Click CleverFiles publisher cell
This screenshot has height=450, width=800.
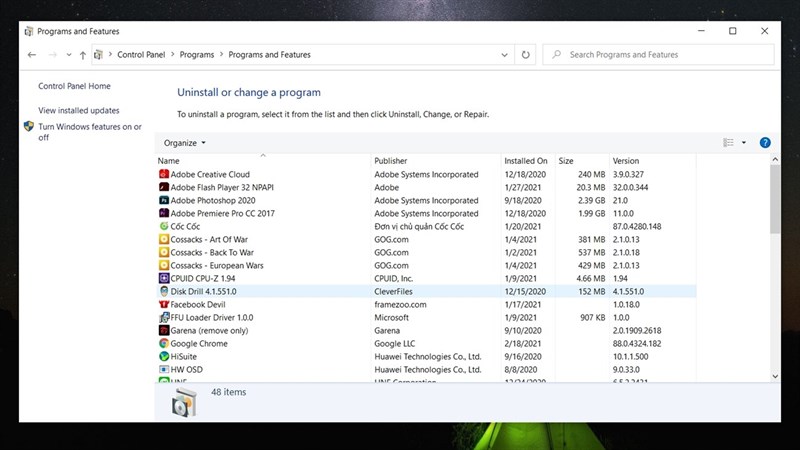coord(393,291)
